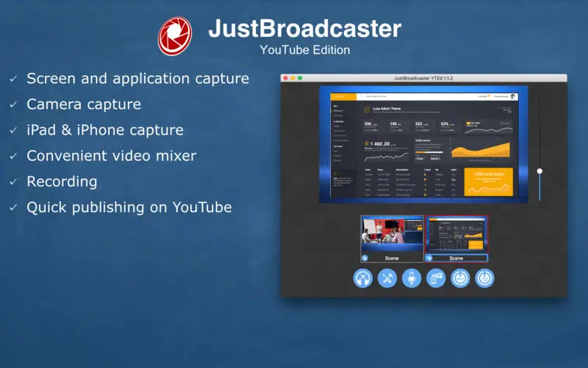Click the large dashboard preview area
This screenshot has width=588, height=368.
[423, 144]
